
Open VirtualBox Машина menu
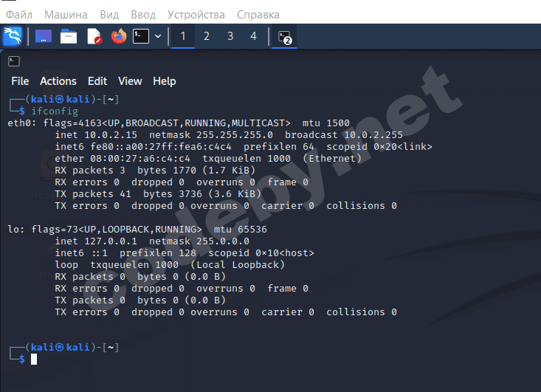[66, 15]
